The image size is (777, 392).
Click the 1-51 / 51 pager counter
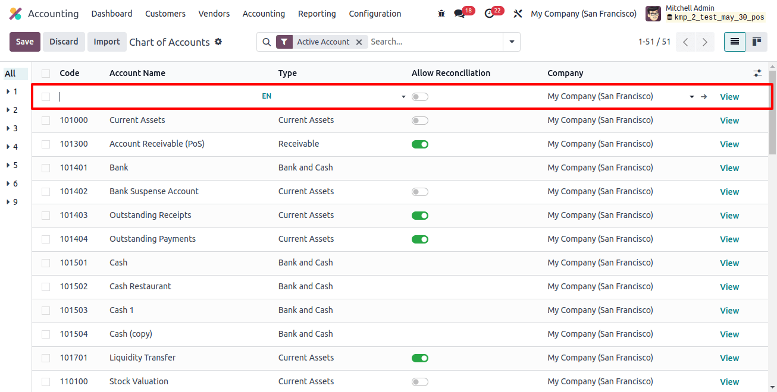click(654, 42)
